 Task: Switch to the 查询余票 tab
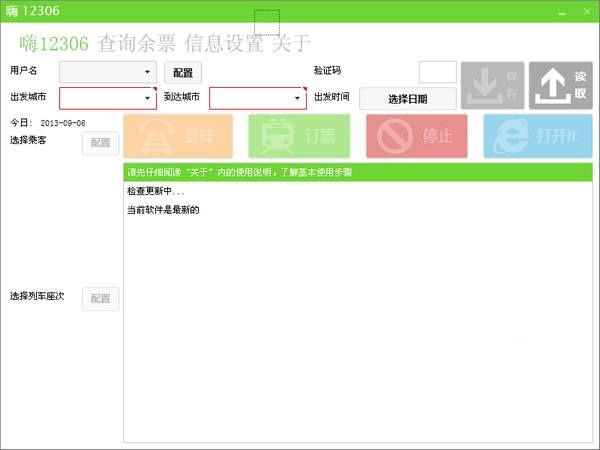pos(136,43)
